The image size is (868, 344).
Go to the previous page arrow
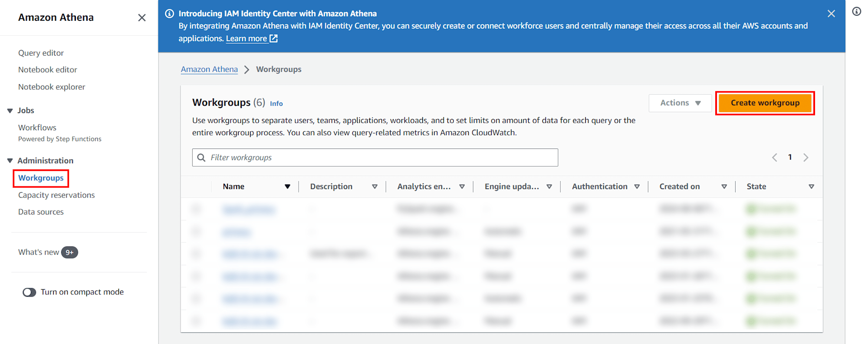pos(775,157)
